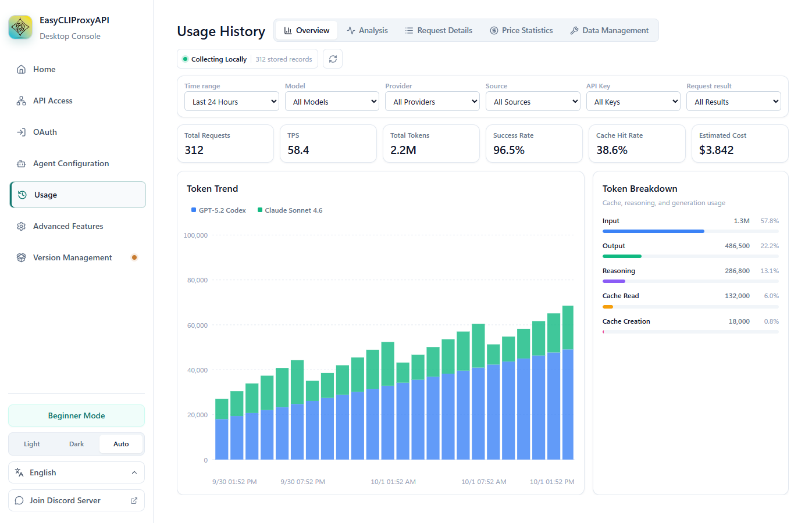This screenshot has height=523, width=812.
Task: Toggle GPT-5.2 Codex series in legend
Action: (219, 210)
